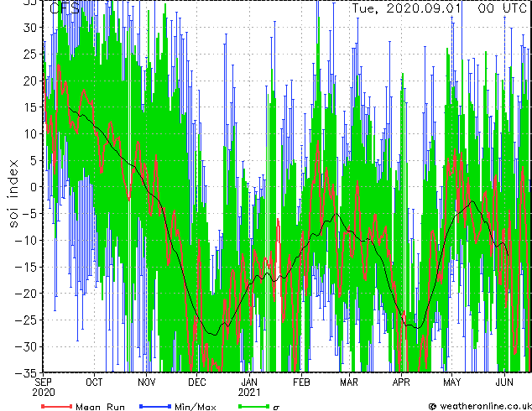Click the 'JUN' month label
Viewport: 532px width, 411px height.
(x=504, y=382)
